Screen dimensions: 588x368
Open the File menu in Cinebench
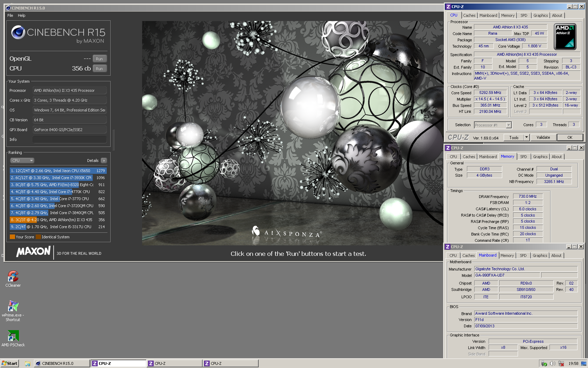tap(10, 15)
